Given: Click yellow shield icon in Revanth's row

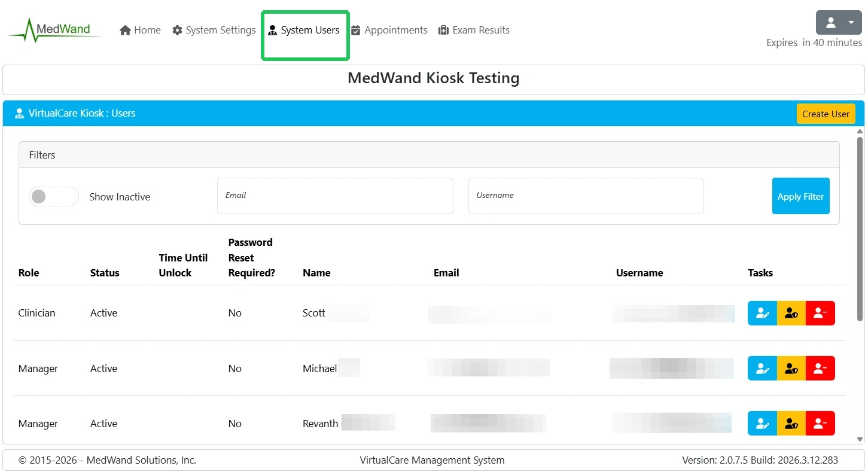Looking at the screenshot, I should (x=791, y=424).
